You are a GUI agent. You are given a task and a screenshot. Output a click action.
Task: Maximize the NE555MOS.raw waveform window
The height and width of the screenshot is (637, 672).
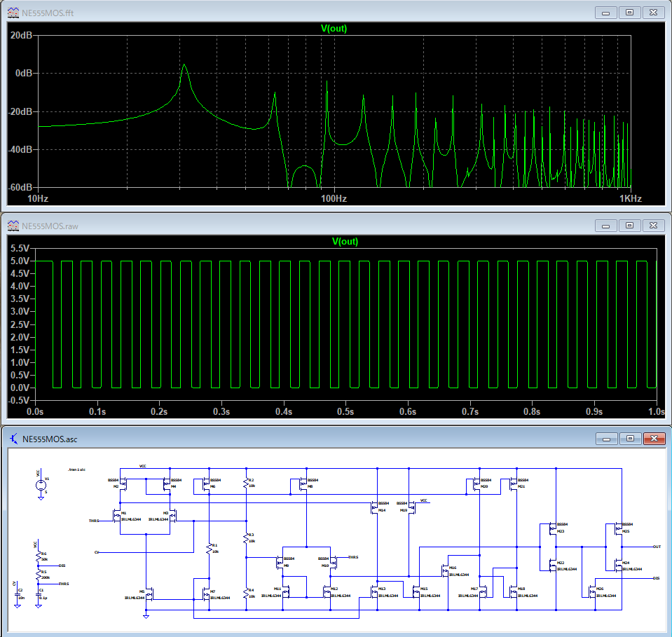point(629,226)
